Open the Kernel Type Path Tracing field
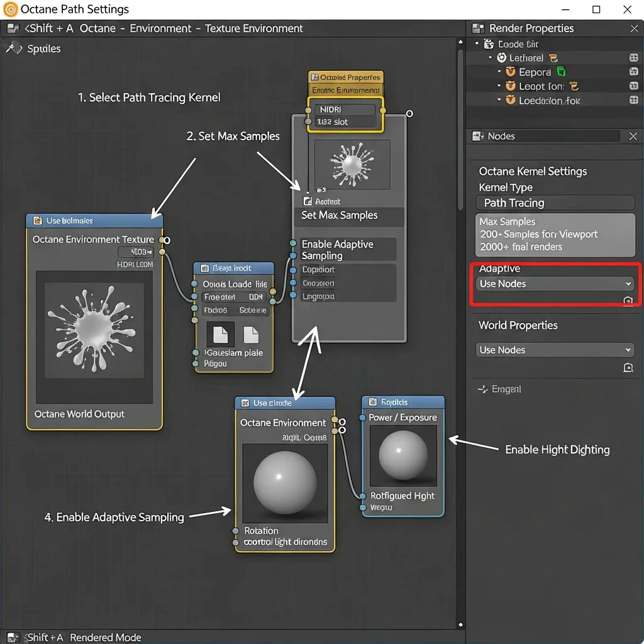Screen dimensions: 644x644 [555, 203]
